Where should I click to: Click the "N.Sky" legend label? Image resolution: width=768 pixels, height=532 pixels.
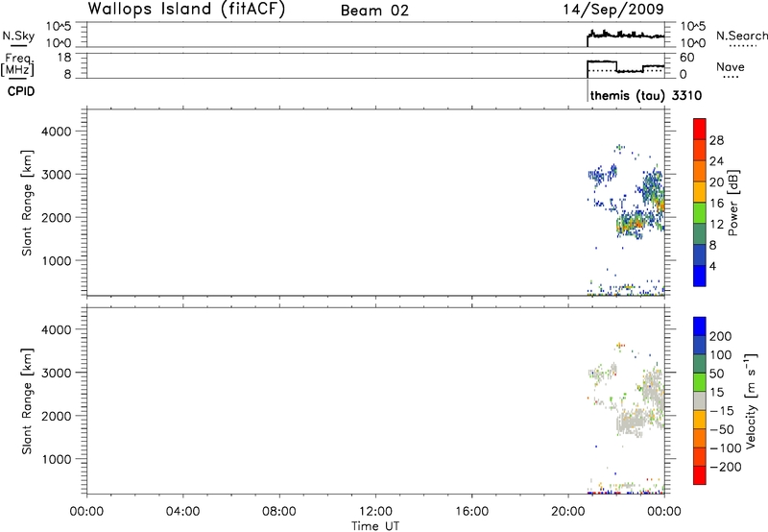click(18, 36)
